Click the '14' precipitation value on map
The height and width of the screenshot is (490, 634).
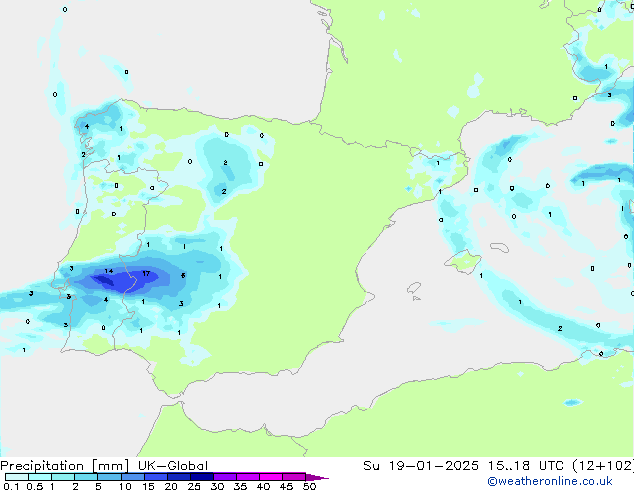click(109, 271)
